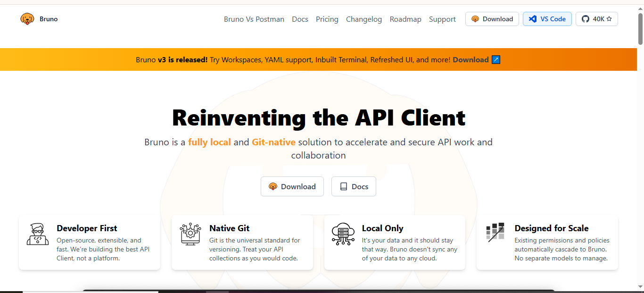This screenshot has height=293, width=644.
Task: Open Bruno Vs Postman page
Action: [x=254, y=19]
